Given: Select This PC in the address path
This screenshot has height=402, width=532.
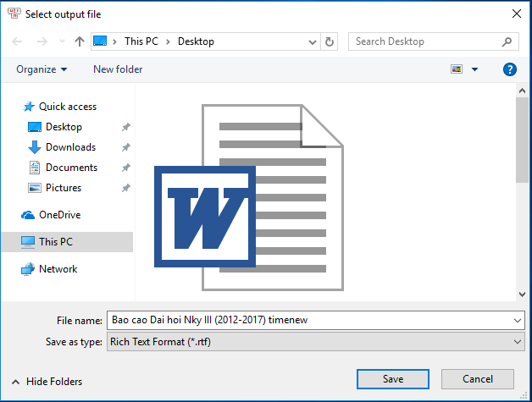Looking at the screenshot, I should 141,41.
